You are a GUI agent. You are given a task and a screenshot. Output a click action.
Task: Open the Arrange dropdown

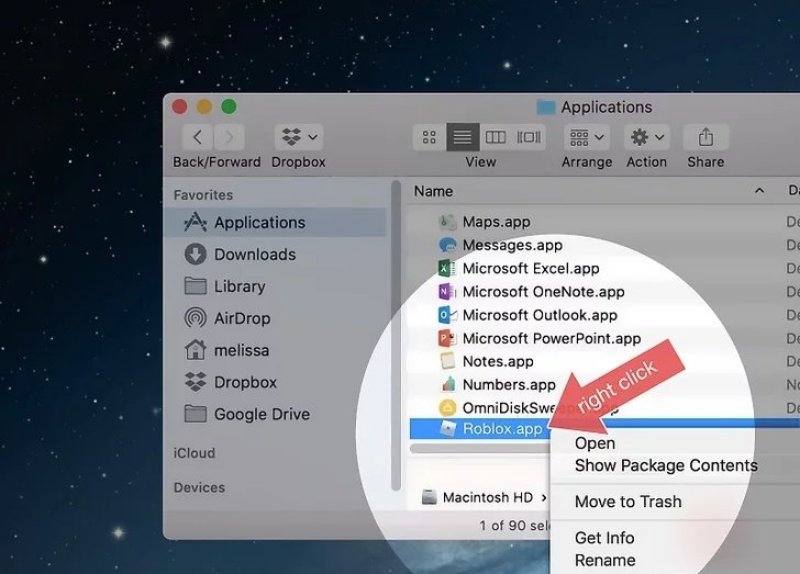pos(587,137)
